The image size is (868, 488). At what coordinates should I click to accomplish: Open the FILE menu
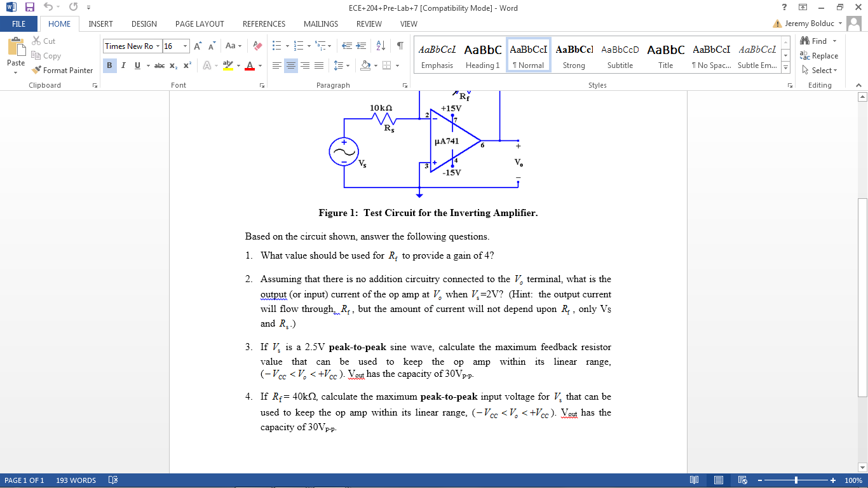point(19,24)
